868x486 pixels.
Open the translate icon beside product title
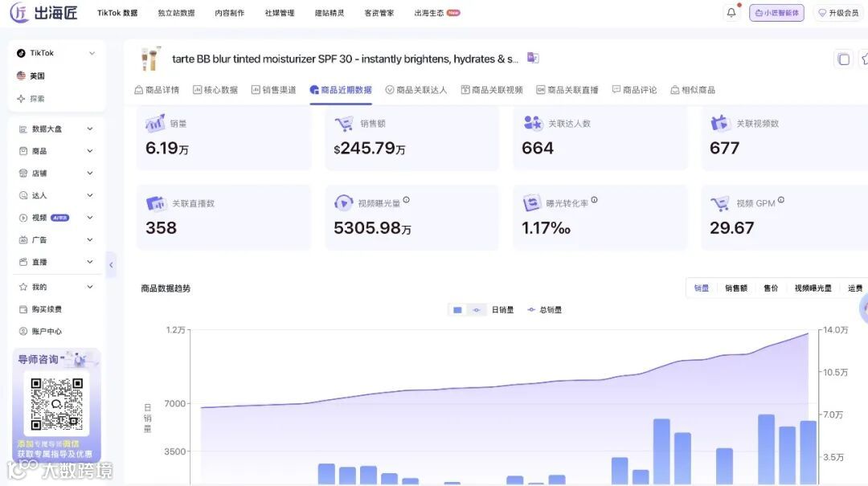pos(533,58)
